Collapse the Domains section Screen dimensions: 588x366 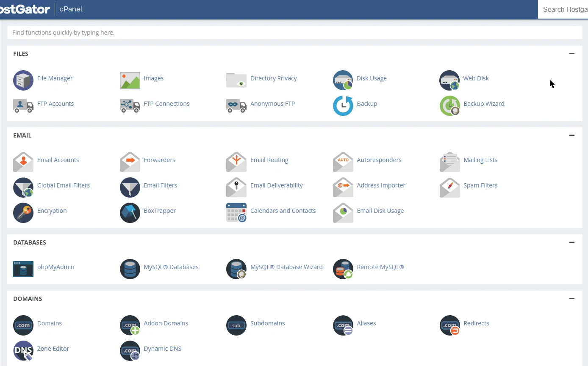tap(572, 299)
